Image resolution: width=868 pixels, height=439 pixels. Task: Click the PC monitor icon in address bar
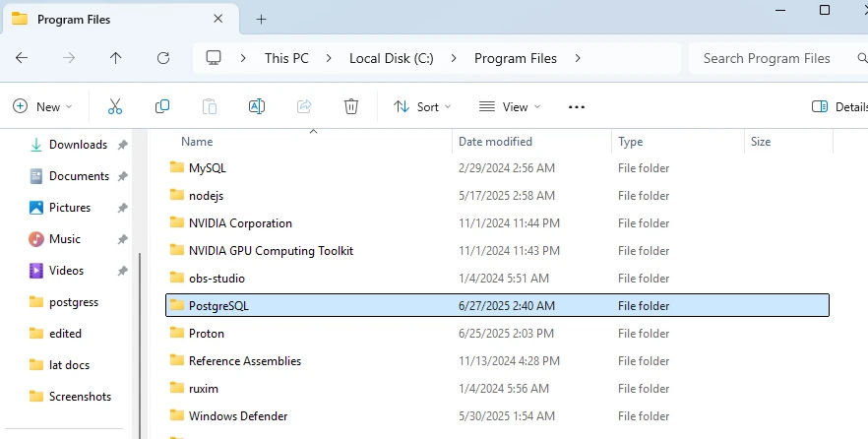tap(214, 57)
